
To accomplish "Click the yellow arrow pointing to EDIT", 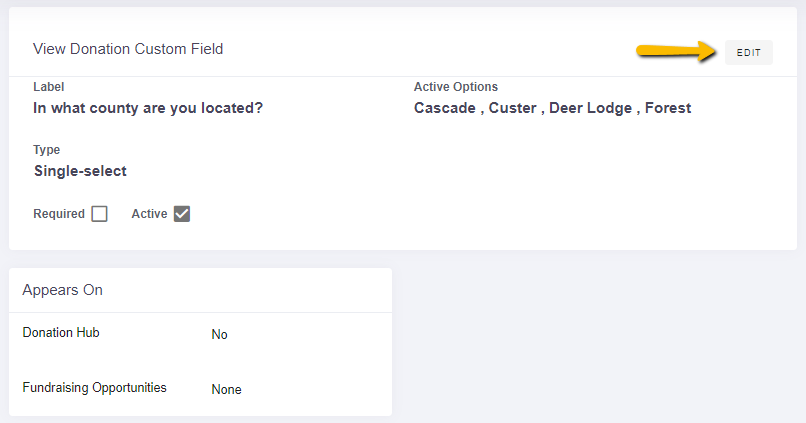I will 676,51.
